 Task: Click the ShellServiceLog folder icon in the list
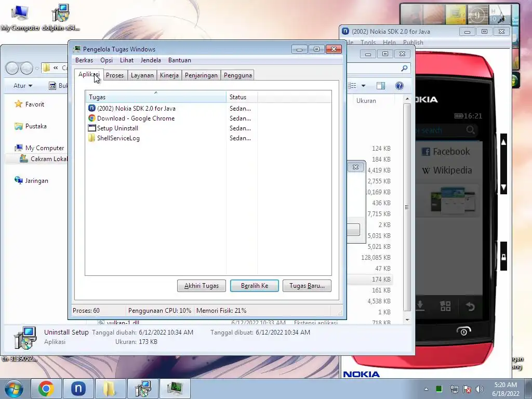click(91, 138)
